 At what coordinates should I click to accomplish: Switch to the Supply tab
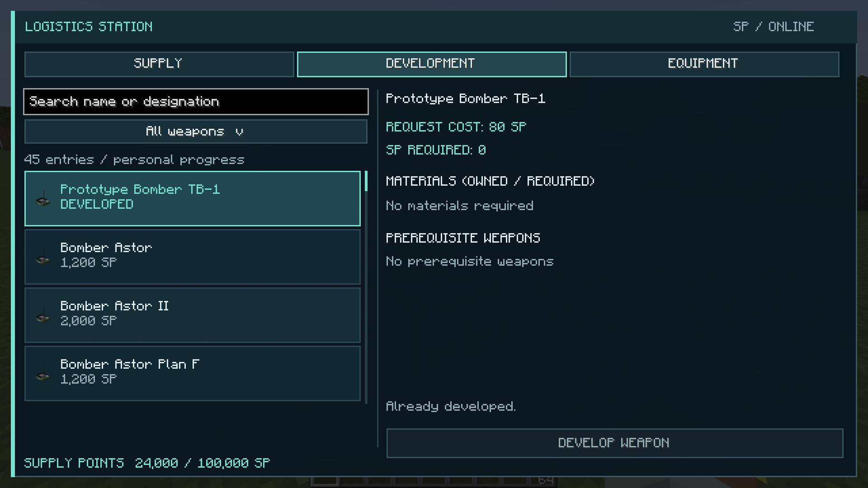pyautogui.click(x=159, y=64)
